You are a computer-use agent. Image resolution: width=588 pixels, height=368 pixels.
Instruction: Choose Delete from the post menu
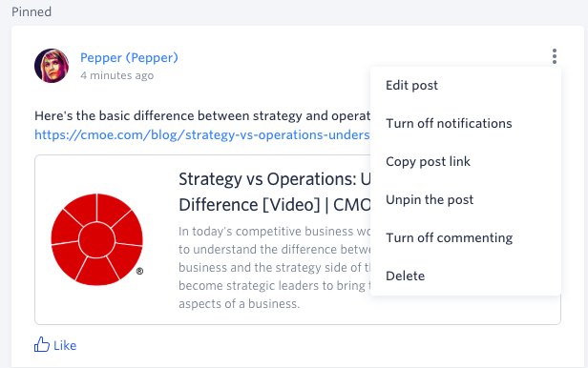tap(405, 276)
